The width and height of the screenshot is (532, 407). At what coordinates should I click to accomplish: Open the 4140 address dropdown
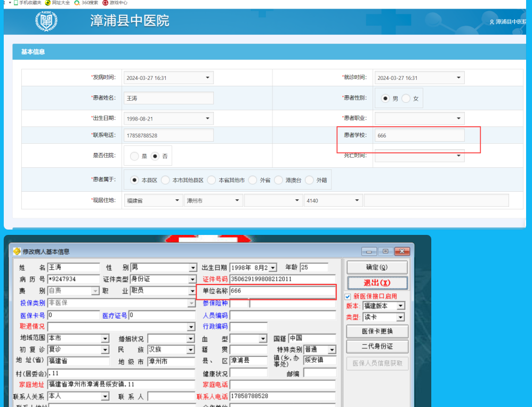tap(357, 200)
